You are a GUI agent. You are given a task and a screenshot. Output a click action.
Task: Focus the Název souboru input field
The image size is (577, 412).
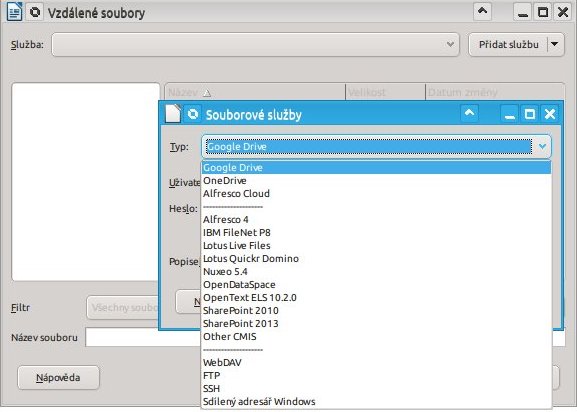143,337
